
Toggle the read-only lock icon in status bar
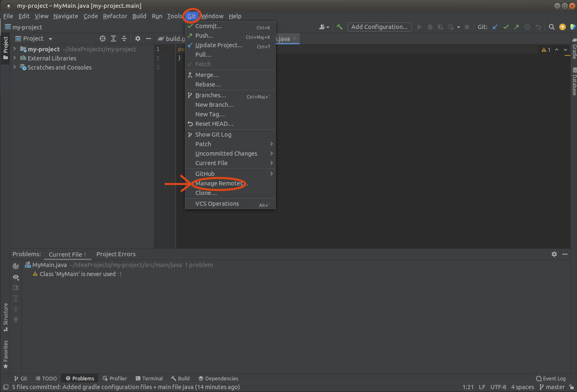pyautogui.click(x=572, y=387)
